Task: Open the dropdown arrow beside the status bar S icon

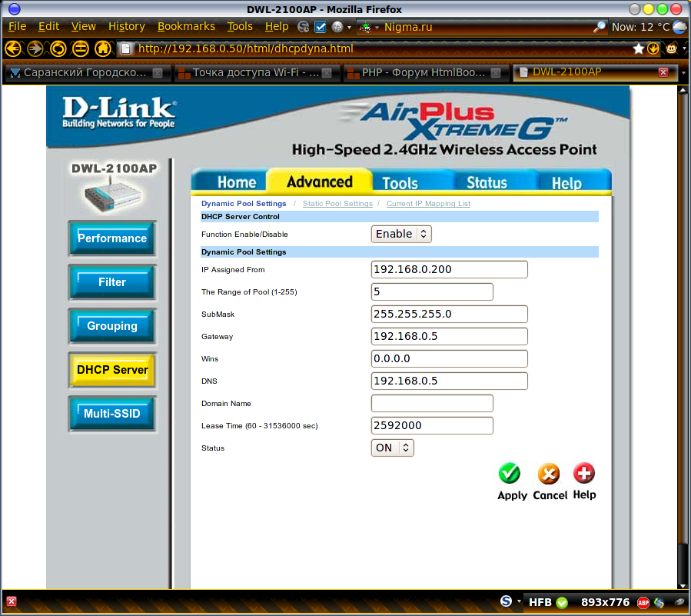Action: [519, 601]
